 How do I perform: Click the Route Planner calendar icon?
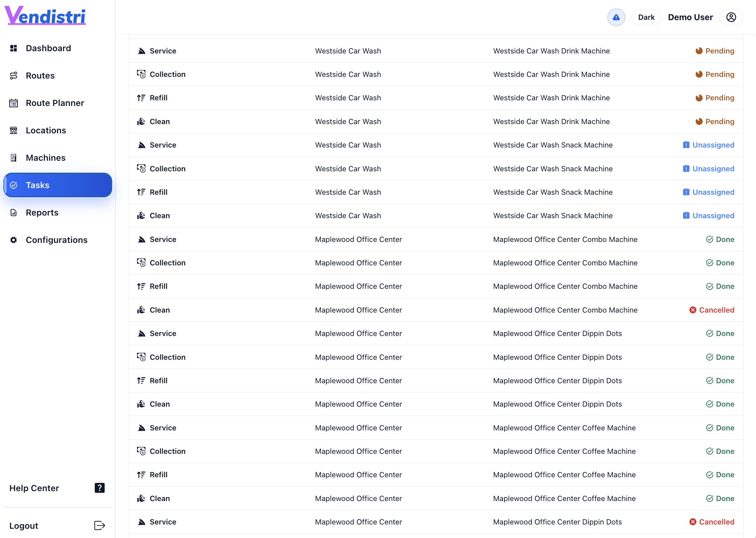coord(14,103)
